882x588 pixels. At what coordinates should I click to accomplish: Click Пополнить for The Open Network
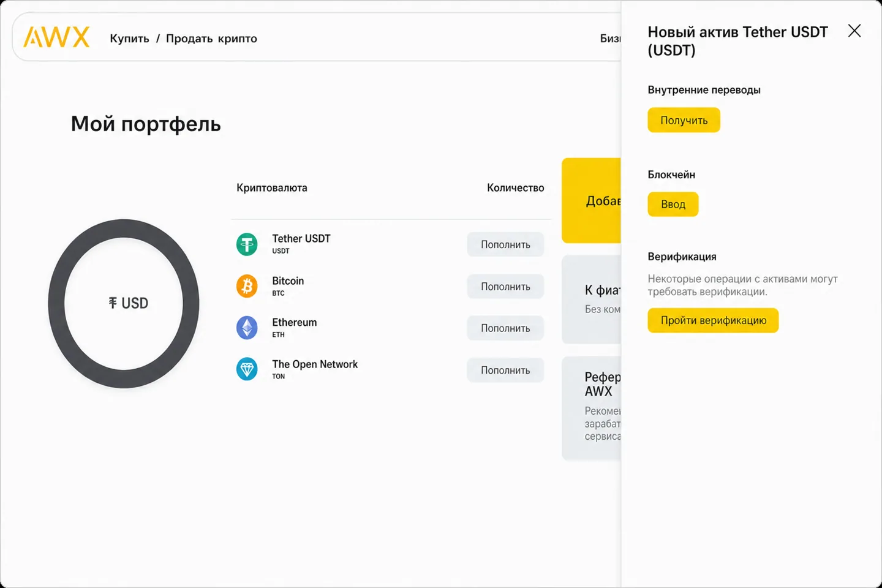pos(505,370)
